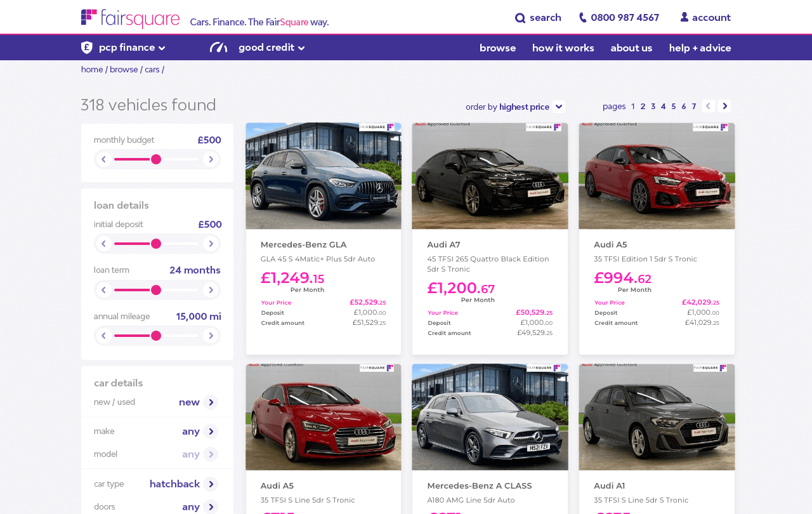Viewport: 812px width, 514px height.
Task: Open the how it works menu
Action: pos(563,48)
